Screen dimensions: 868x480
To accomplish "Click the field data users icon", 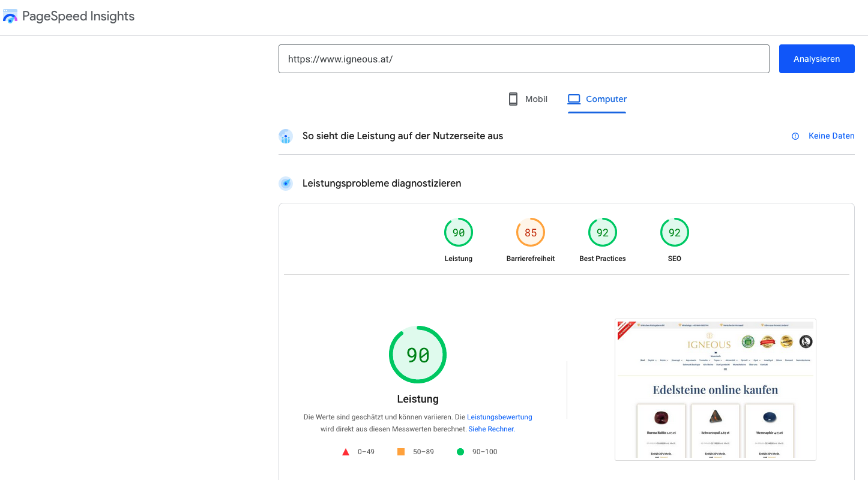I will pyautogui.click(x=286, y=136).
